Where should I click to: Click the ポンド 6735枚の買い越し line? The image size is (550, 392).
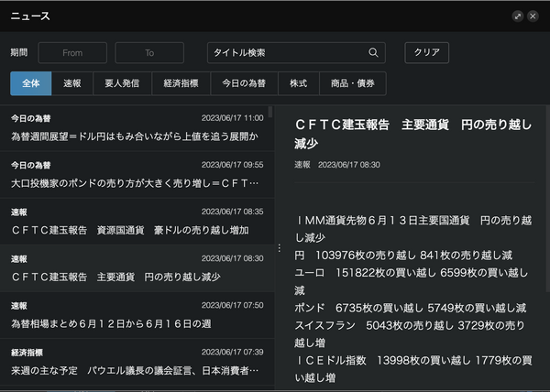(410, 308)
